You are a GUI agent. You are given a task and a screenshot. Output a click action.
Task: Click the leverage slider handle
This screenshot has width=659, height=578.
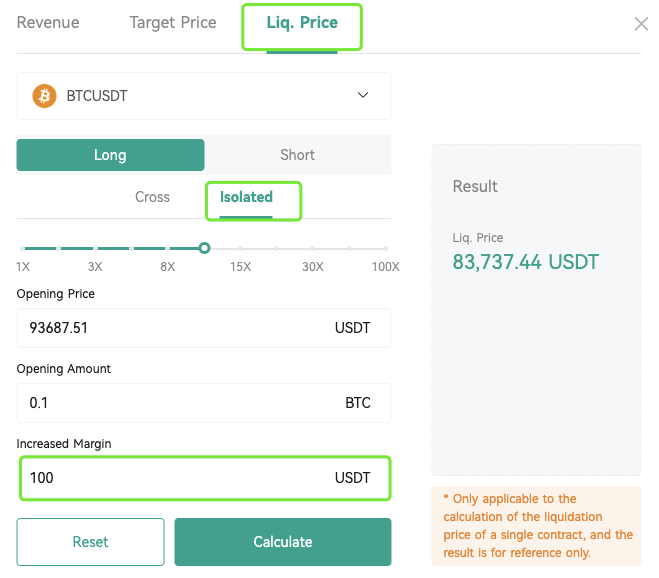204,248
